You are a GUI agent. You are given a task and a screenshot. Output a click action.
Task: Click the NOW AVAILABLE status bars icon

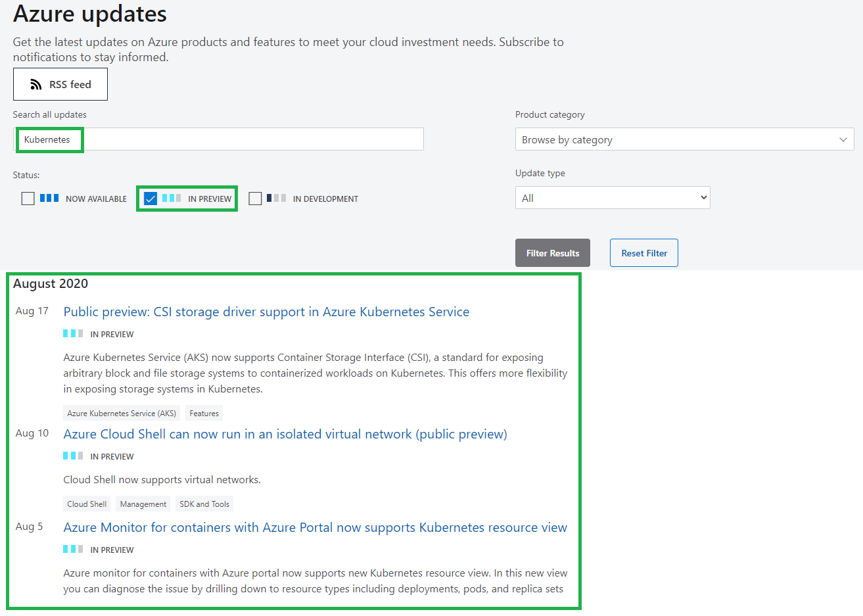click(x=49, y=198)
